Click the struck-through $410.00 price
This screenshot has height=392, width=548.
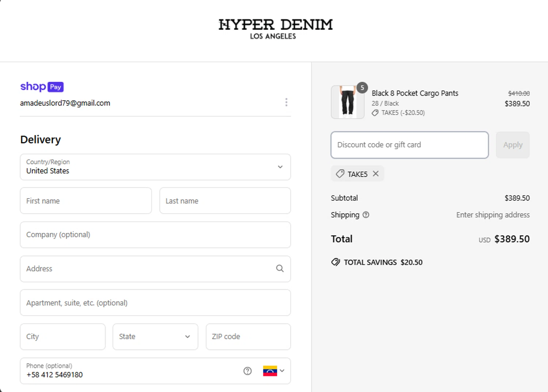(519, 94)
